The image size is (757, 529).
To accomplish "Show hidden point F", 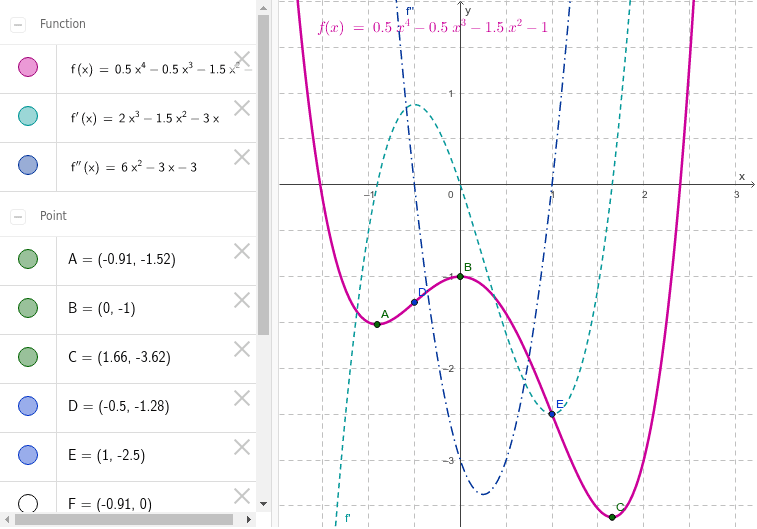I will pos(28,503).
